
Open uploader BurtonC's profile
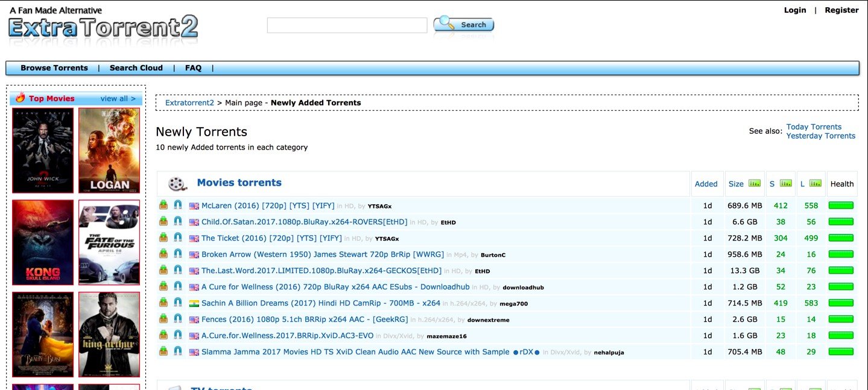click(493, 255)
